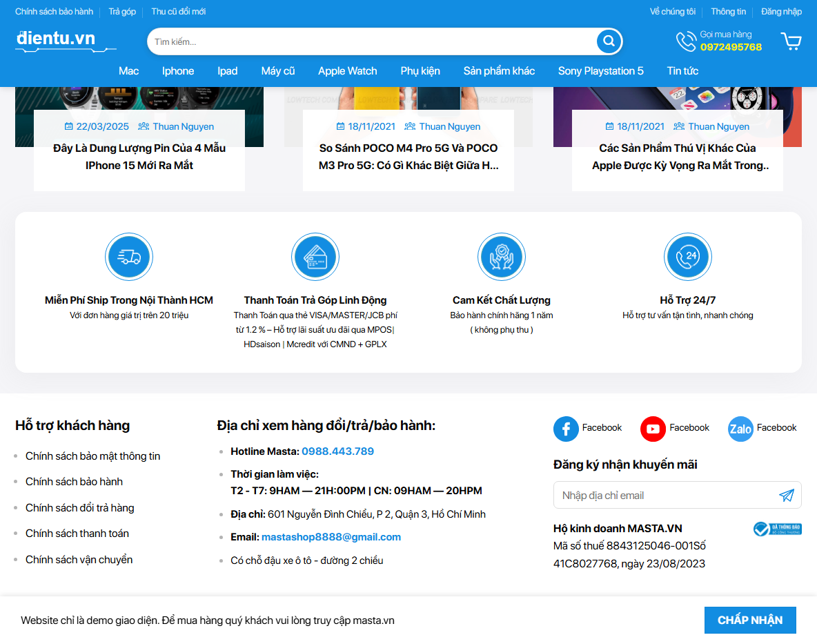Open search using the magnifier icon

click(608, 41)
